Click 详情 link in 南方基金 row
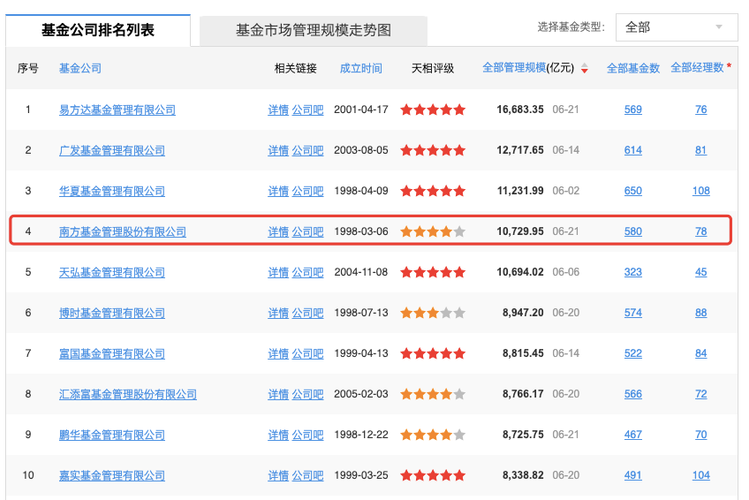Image resolution: width=749 pixels, height=500 pixels. pos(278,232)
